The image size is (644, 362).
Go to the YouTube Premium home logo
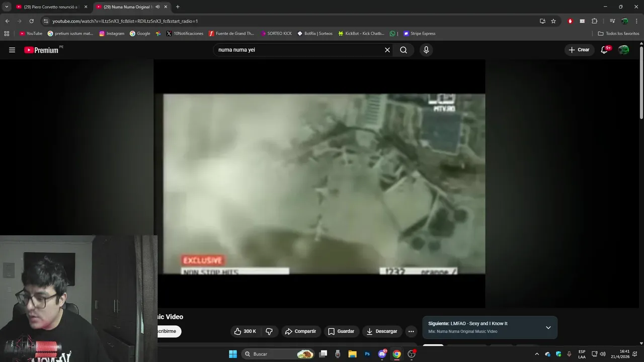click(43, 50)
